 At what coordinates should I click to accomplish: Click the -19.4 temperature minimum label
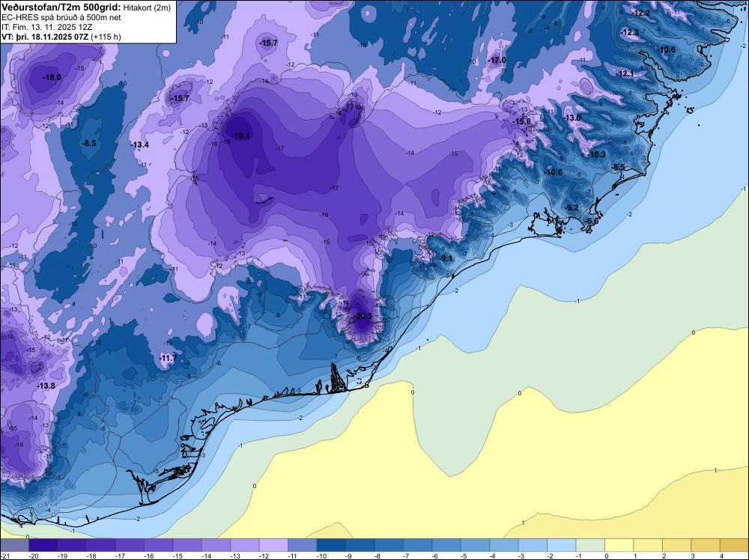[241, 136]
